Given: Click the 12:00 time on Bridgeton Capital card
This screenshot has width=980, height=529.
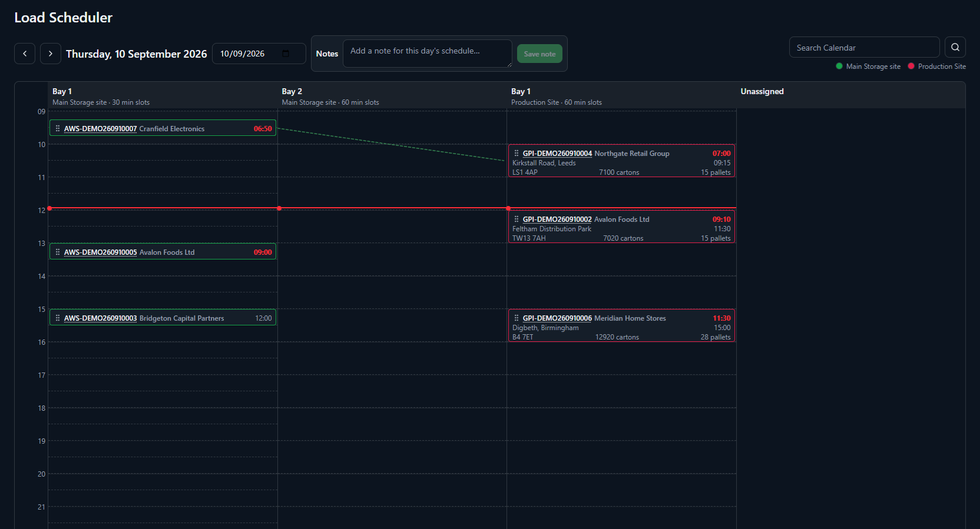Looking at the screenshot, I should tap(263, 318).
